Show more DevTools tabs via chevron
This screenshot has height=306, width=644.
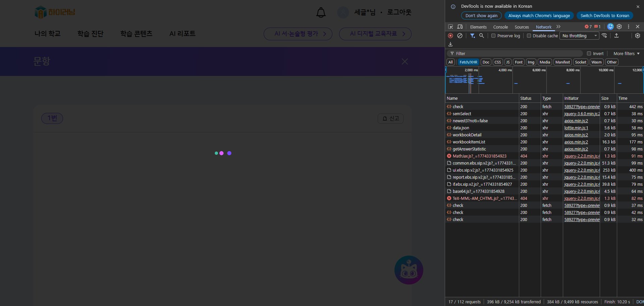[558, 27]
